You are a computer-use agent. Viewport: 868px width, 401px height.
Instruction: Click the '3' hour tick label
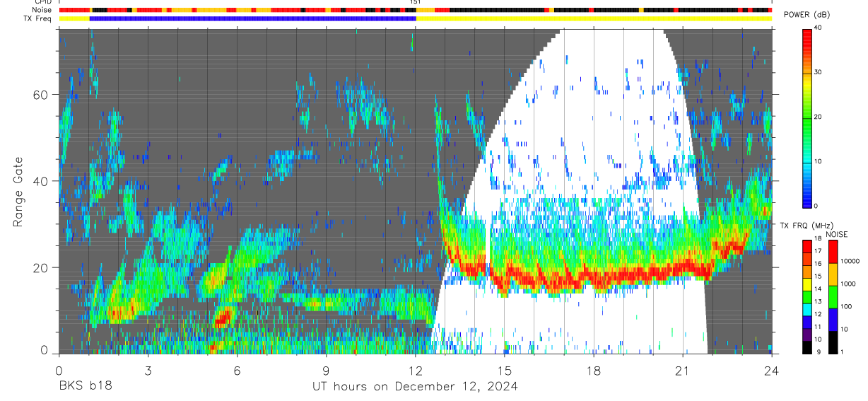tap(148, 371)
